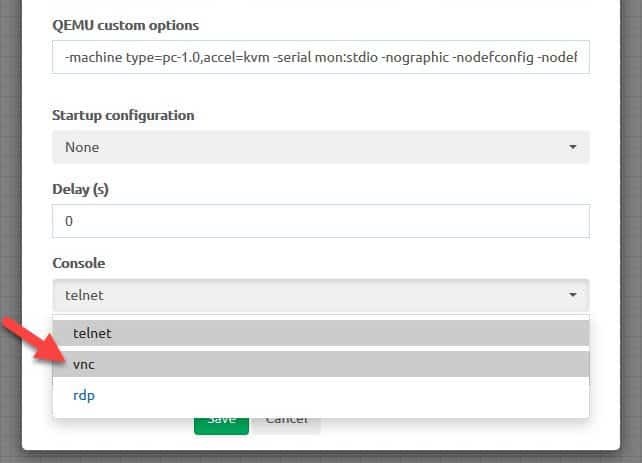Open the Startup configuration dropdown showing None
The height and width of the screenshot is (463, 642).
pos(320,147)
